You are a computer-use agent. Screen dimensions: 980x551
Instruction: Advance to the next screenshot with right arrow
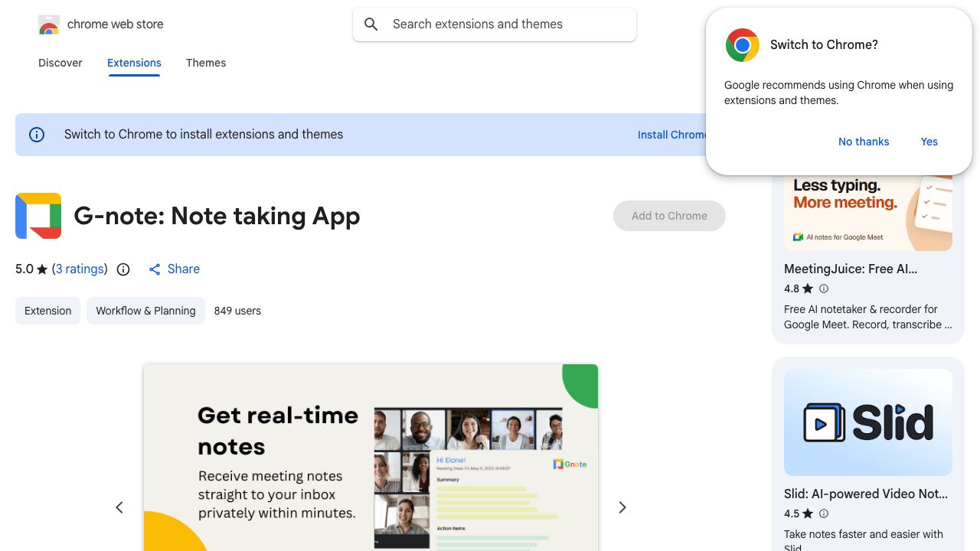[x=622, y=507]
